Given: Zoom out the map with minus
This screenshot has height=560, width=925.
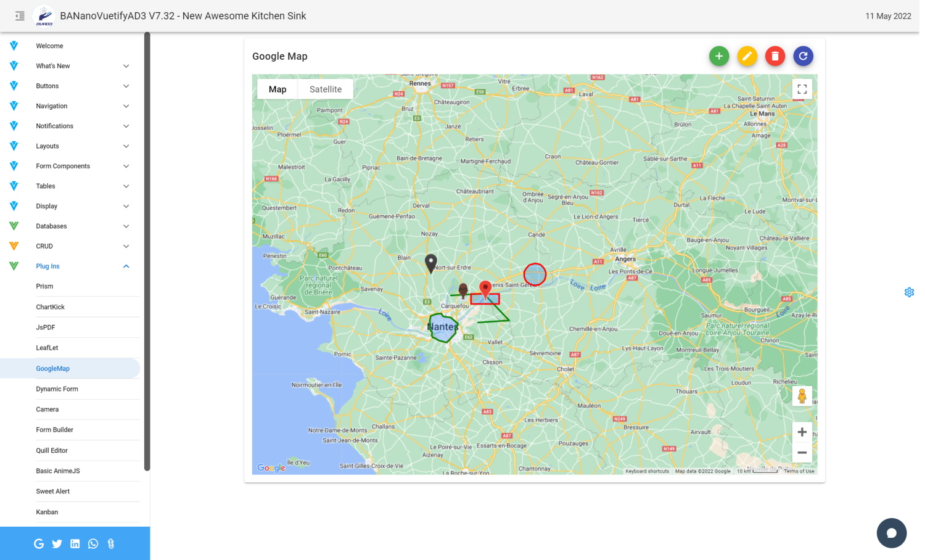Looking at the screenshot, I should [x=802, y=452].
